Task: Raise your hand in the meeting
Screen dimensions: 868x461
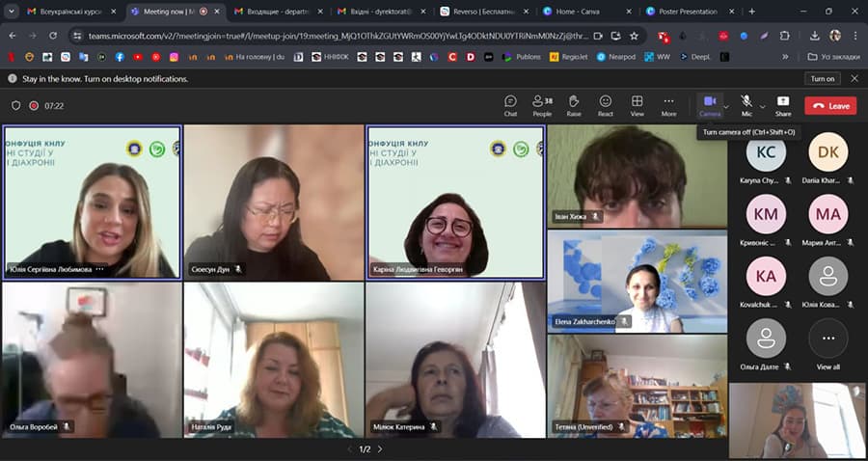Action: pyautogui.click(x=574, y=105)
